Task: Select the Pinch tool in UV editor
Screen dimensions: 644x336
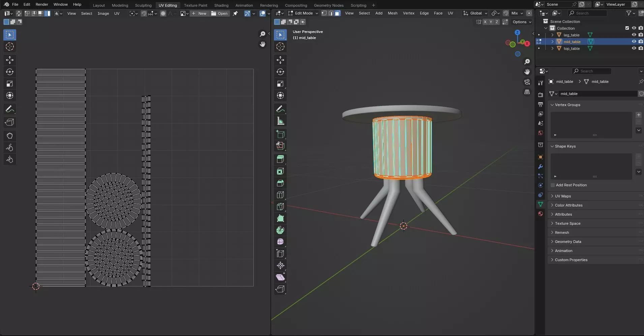Action: (x=10, y=159)
